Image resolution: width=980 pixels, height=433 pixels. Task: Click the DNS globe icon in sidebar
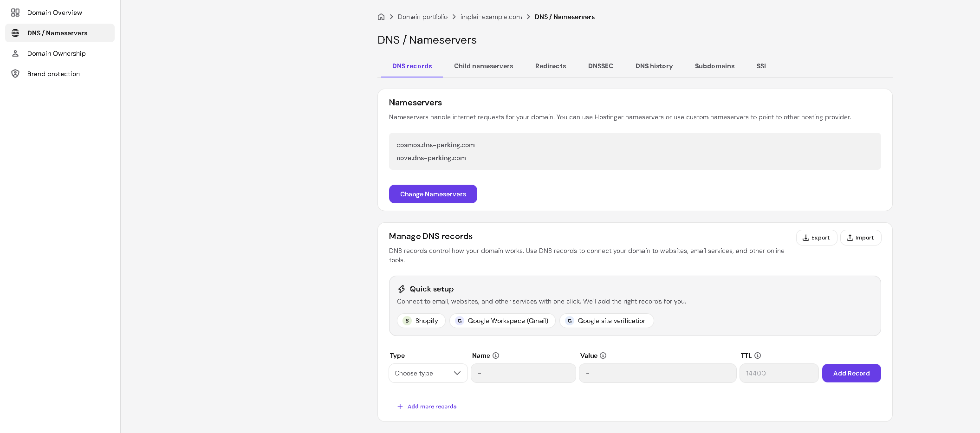tap(15, 33)
